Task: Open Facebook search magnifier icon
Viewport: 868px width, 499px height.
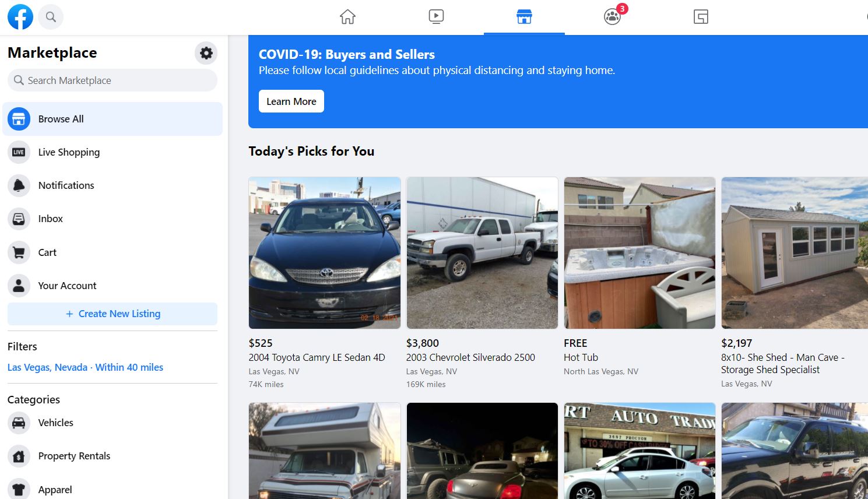Action: pyautogui.click(x=51, y=17)
